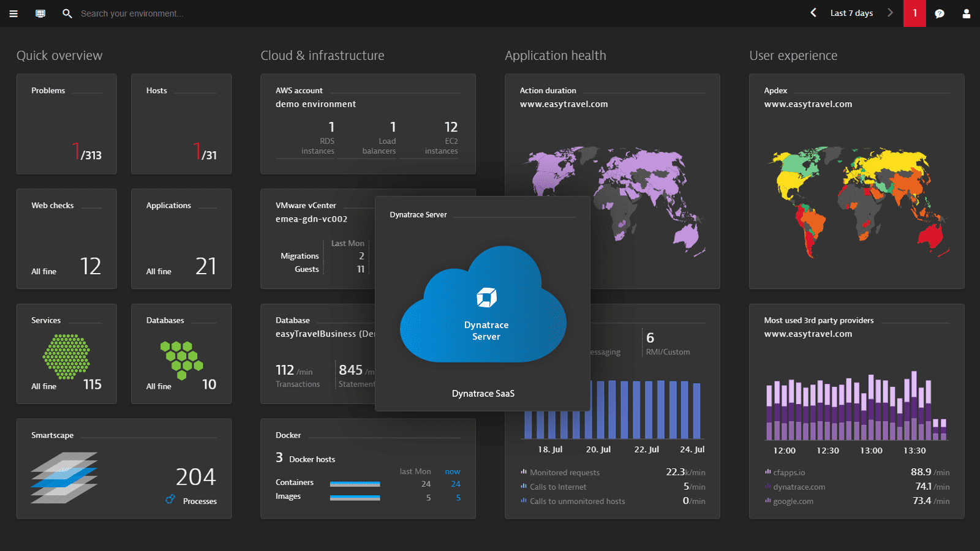This screenshot has height=551, width=980.
Task: Click the Most used 3rd party providers title
Action: coord(819,320)
